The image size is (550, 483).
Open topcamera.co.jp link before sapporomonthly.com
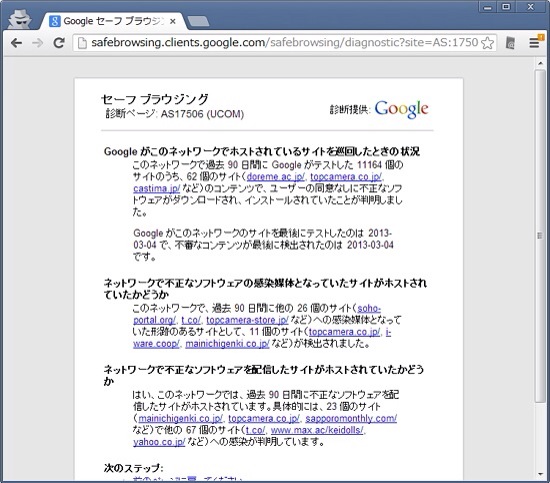pyautogui.click(x=264, y=418)
